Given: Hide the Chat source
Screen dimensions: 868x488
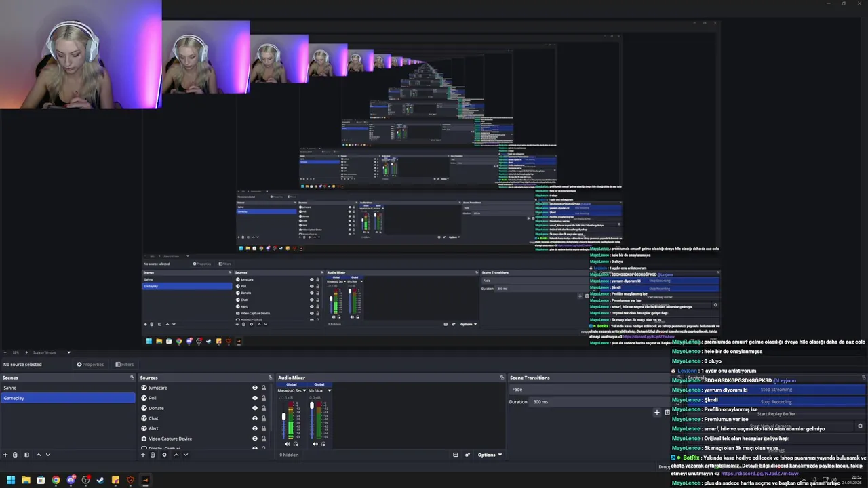Looking at the screenshot, I should (x=255, y=418).
